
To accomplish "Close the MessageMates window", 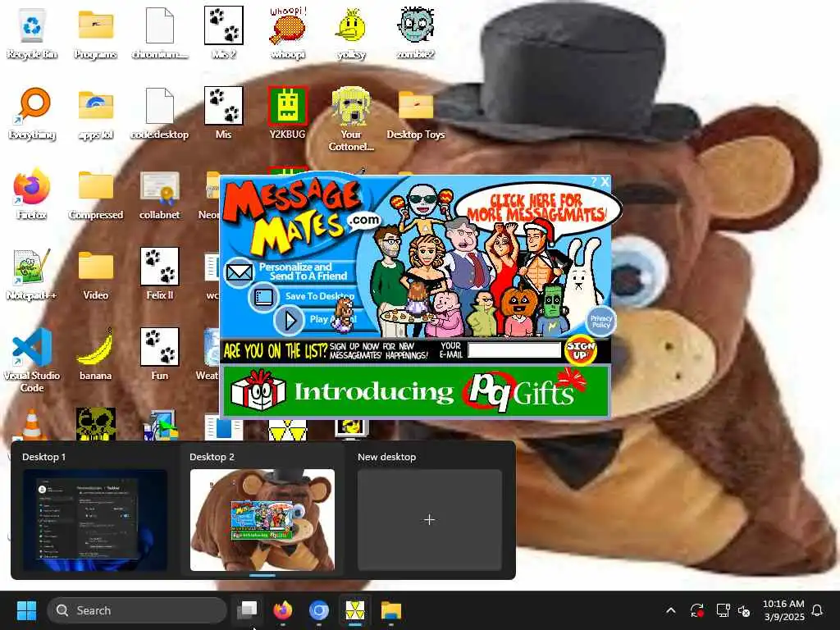I will pyautogui.click(x=605, y=181).
